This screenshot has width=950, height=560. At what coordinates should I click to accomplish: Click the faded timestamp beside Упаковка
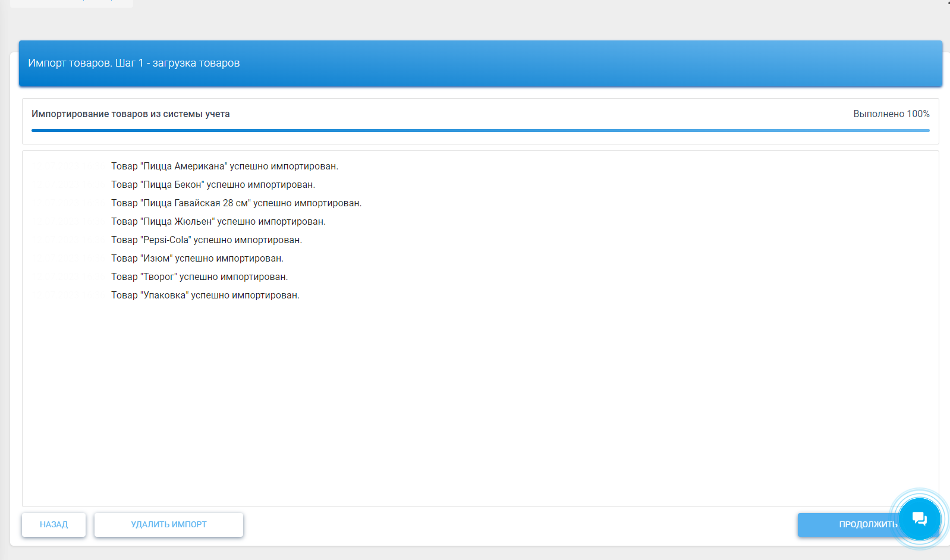coord(68,295)
